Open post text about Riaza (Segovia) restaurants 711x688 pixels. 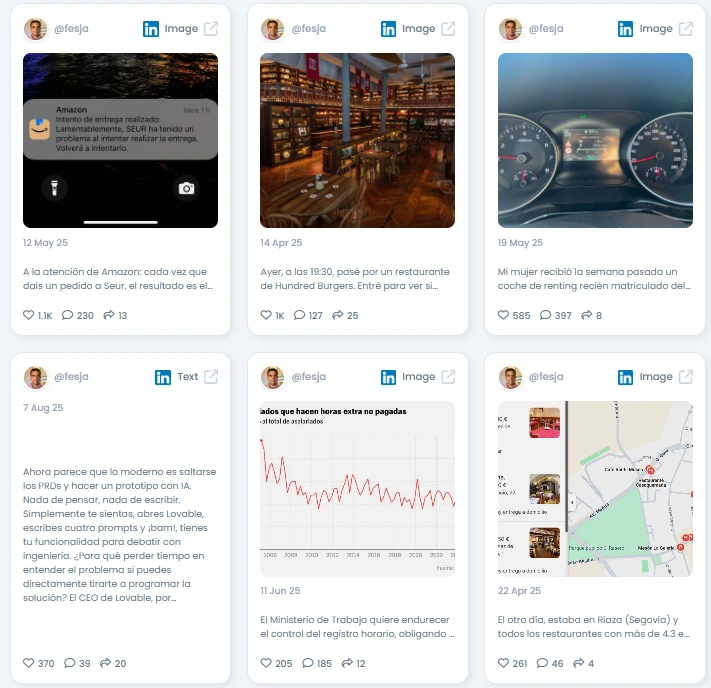tap(594, 626)
